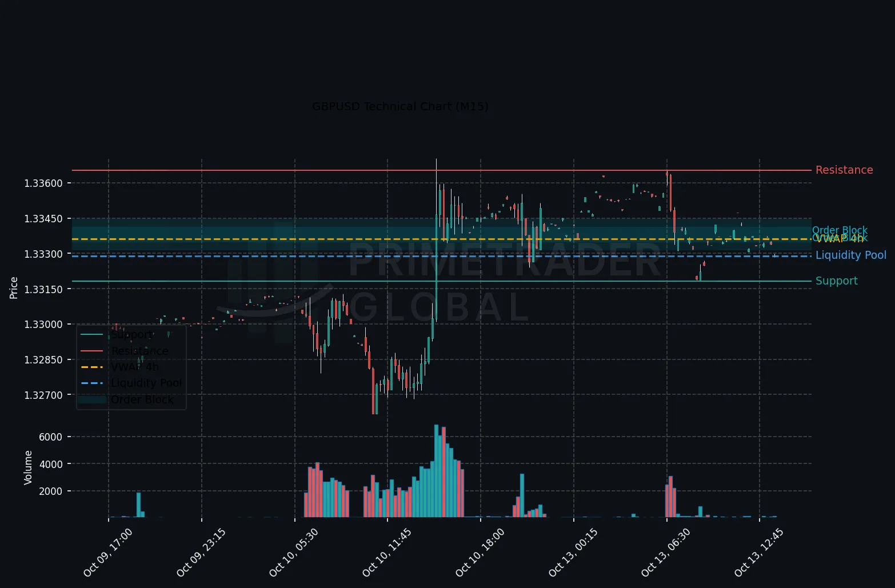Click the green Support label at right
This screenshot has width=895, height=588.
[836, 281]
